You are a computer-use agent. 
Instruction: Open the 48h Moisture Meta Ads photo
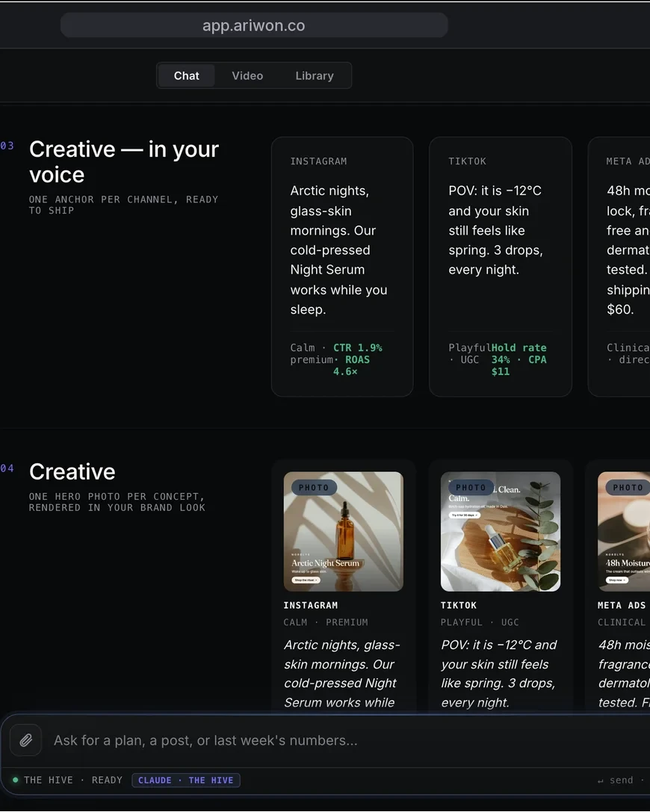click(x=624, y=531)
